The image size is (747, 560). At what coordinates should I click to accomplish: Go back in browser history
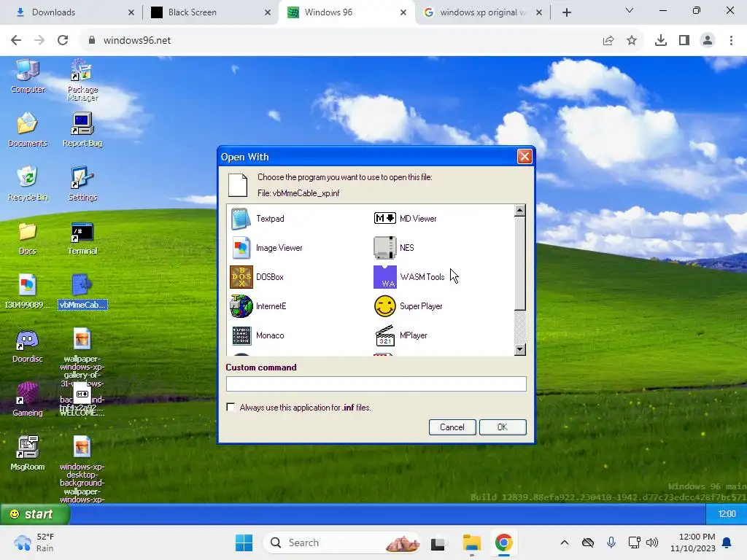[16, 41]
